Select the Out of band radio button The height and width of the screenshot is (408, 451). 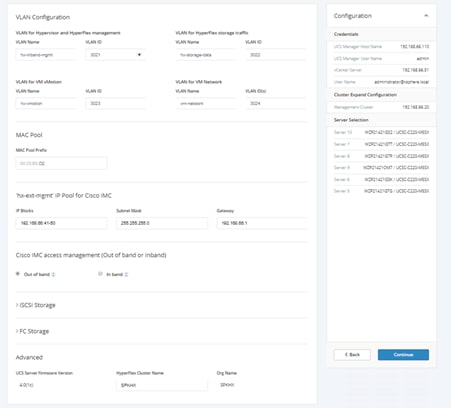(18, 274)
